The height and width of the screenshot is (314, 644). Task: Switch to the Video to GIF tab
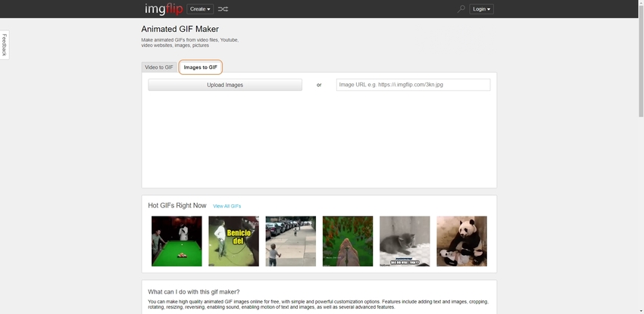coord(159,67)
